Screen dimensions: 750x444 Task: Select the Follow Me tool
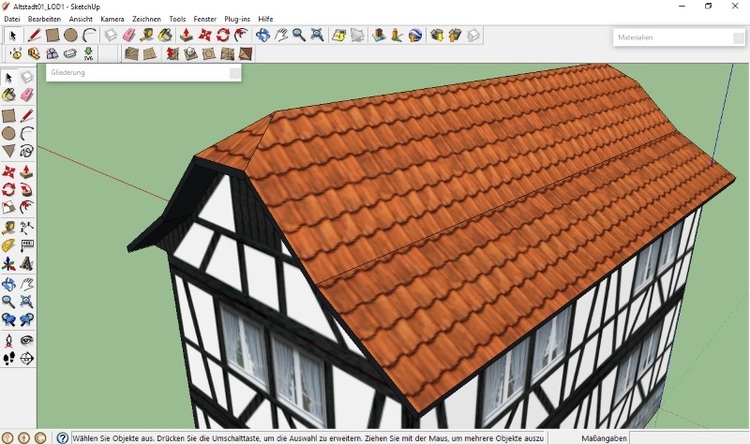[27, 189]
